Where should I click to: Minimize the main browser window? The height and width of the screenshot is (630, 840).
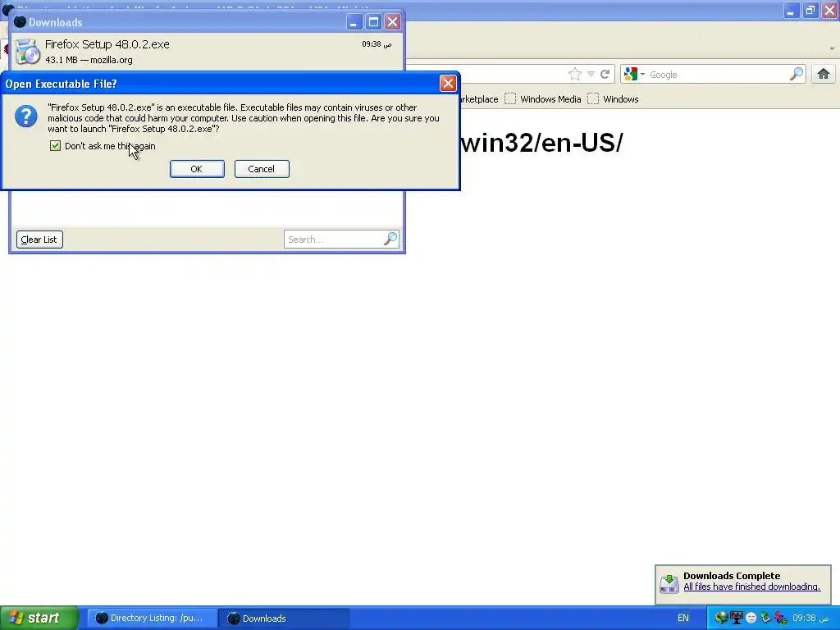click(x=791, y=10)
